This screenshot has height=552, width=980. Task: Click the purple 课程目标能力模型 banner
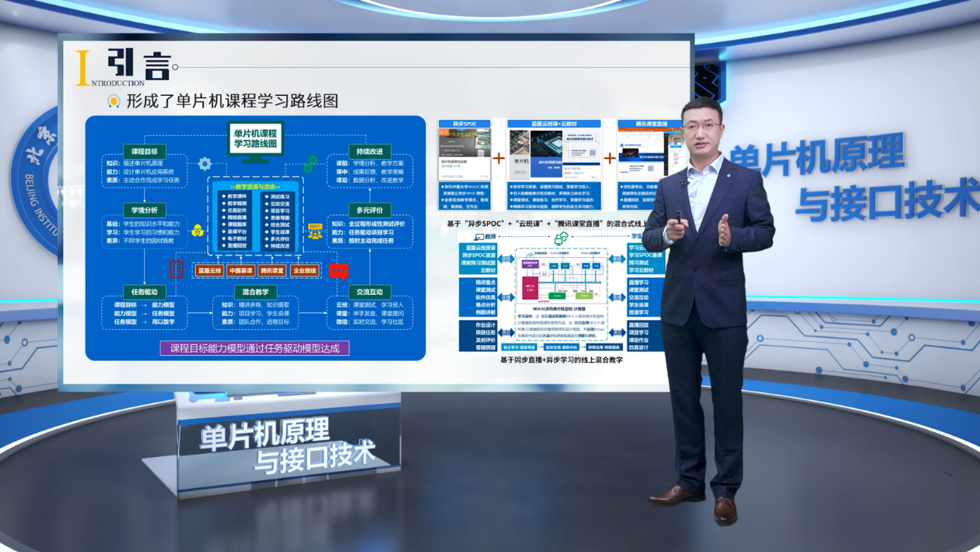coord(255,348)
